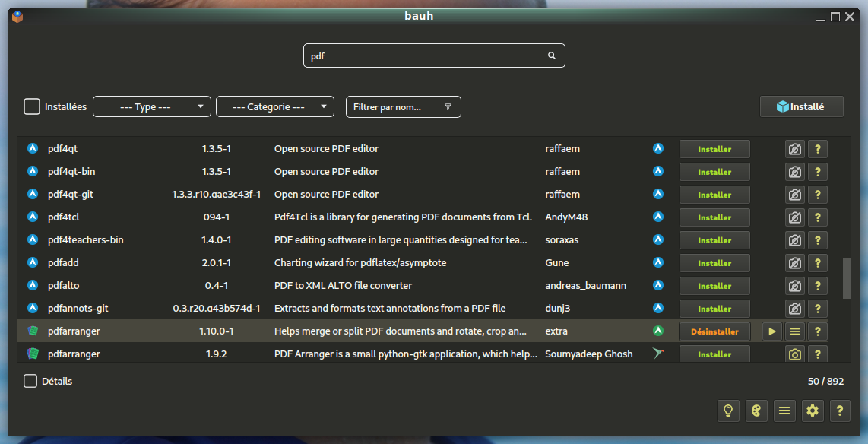Viewport: 868px width, 444px height.
Task: Launch pdfarranger with the play button
Action: tap(771, 331)
